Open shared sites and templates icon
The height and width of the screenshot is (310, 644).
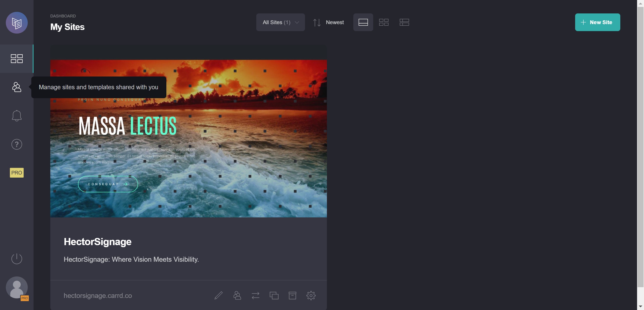pyautogui.click(x=17, y=87)
